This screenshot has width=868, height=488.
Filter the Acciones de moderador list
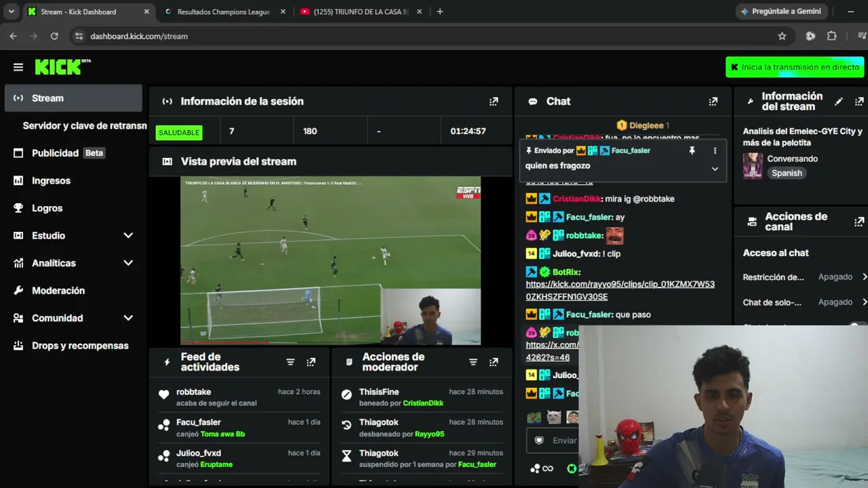[473, 362]
